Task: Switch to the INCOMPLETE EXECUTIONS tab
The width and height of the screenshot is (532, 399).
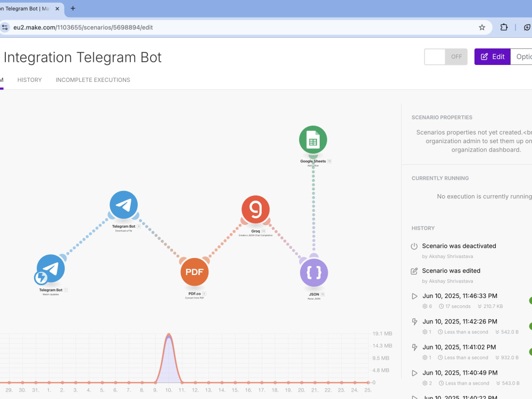Action: click(93, 80)
